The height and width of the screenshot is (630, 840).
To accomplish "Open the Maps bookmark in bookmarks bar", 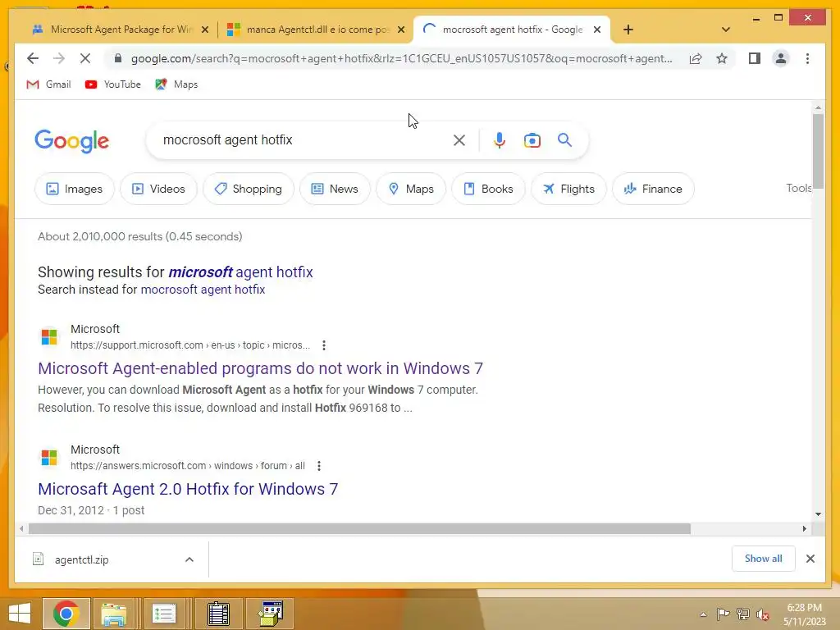I will pyautogui.click(x=176, y=84).
